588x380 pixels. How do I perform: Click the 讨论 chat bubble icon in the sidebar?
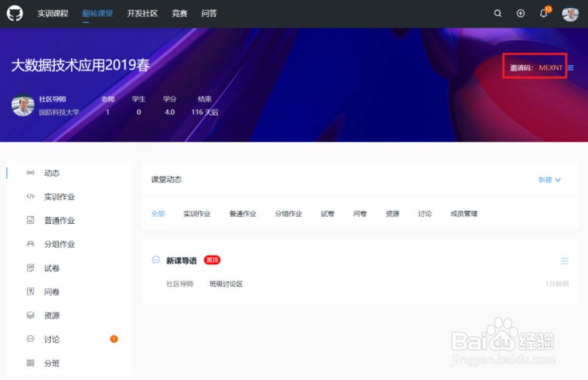pos(31,339)
